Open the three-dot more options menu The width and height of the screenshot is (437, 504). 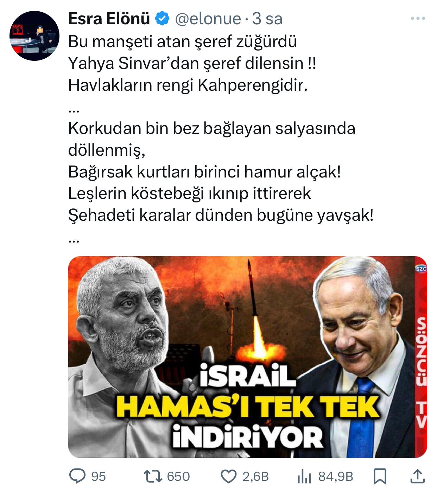click(x=418, y=19)
